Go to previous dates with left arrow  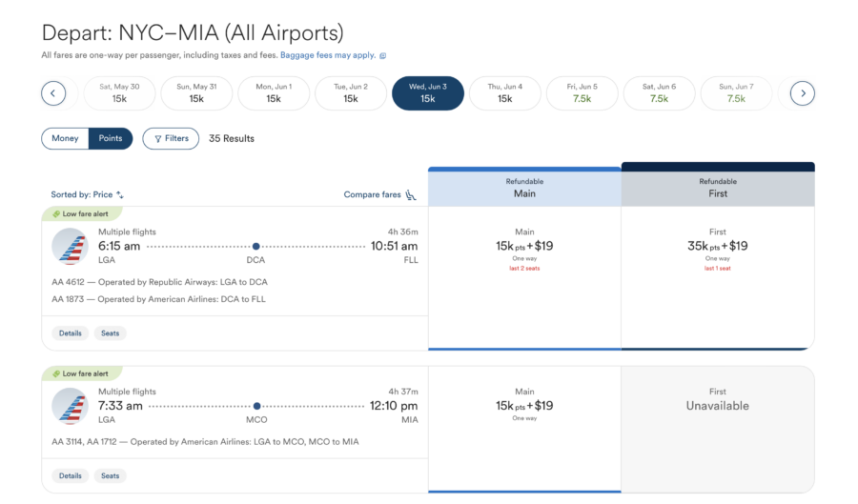tap(53, 93)
